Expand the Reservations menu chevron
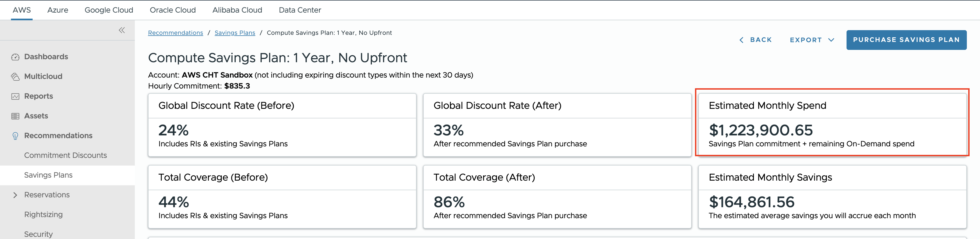The width and height of the screenshot is (980, 239). (x=15, y=195)
